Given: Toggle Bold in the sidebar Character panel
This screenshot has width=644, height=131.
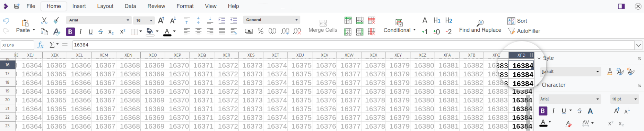Looking at the screenshot, I should pyautogui.click(x=543, y=111).
